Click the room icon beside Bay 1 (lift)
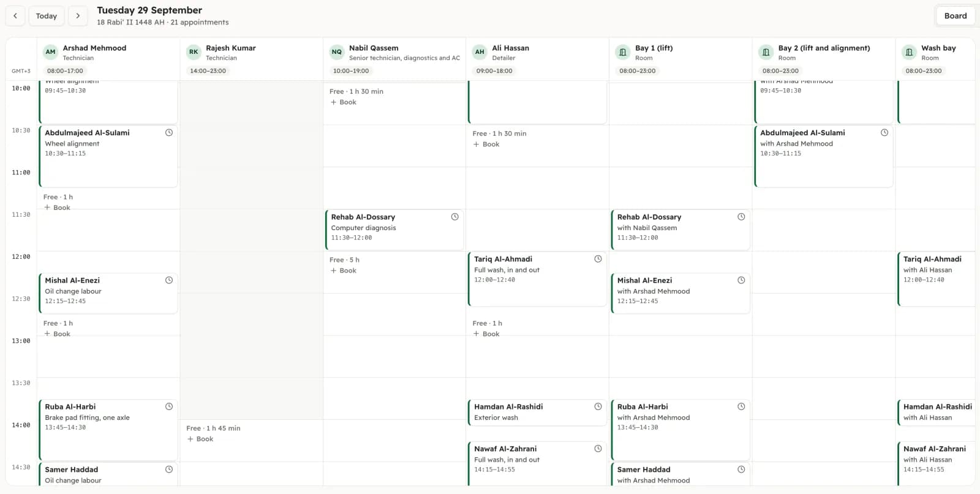This screenshot has height=494, width=980. 623,52
